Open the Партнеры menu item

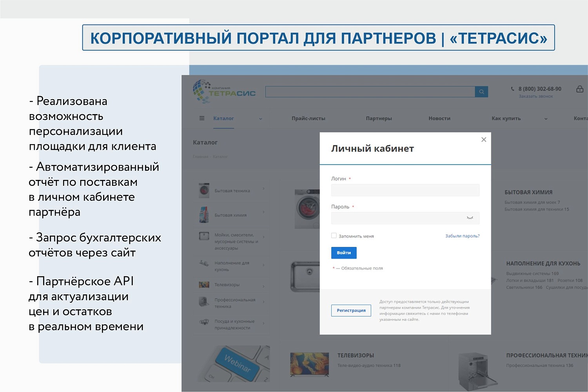tap(379, 118)
